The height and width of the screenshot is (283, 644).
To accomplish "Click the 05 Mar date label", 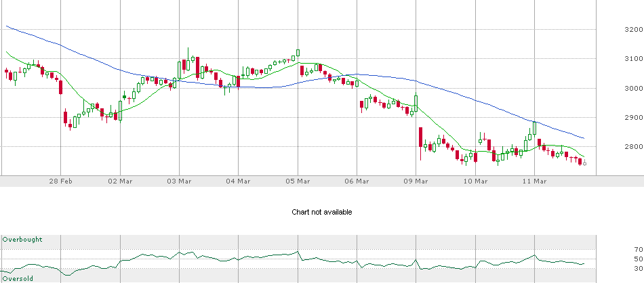I will (298, 181).
